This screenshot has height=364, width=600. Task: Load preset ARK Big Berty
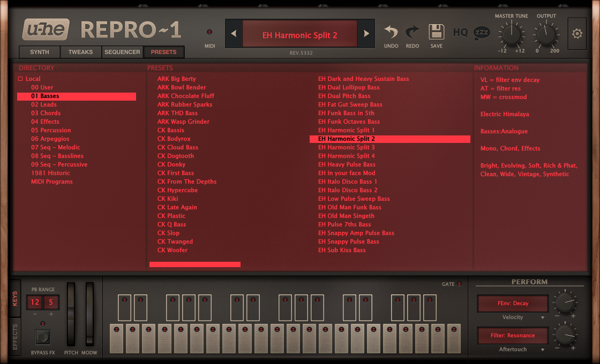coord(176,79)
